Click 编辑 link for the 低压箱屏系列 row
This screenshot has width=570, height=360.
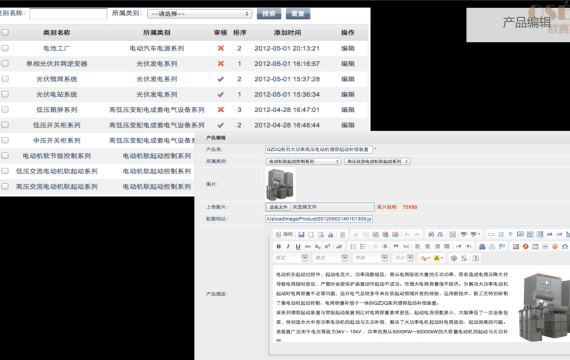coord(348,109)
